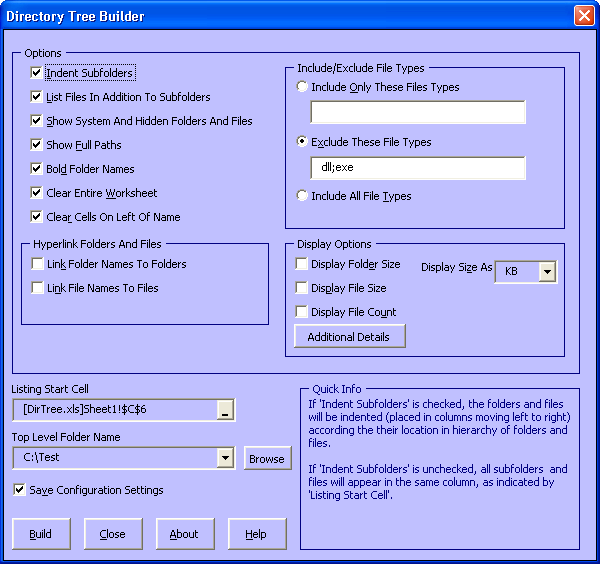
Task: Open the Top Level Folder Name dropdown
Action: click(225, 458)
